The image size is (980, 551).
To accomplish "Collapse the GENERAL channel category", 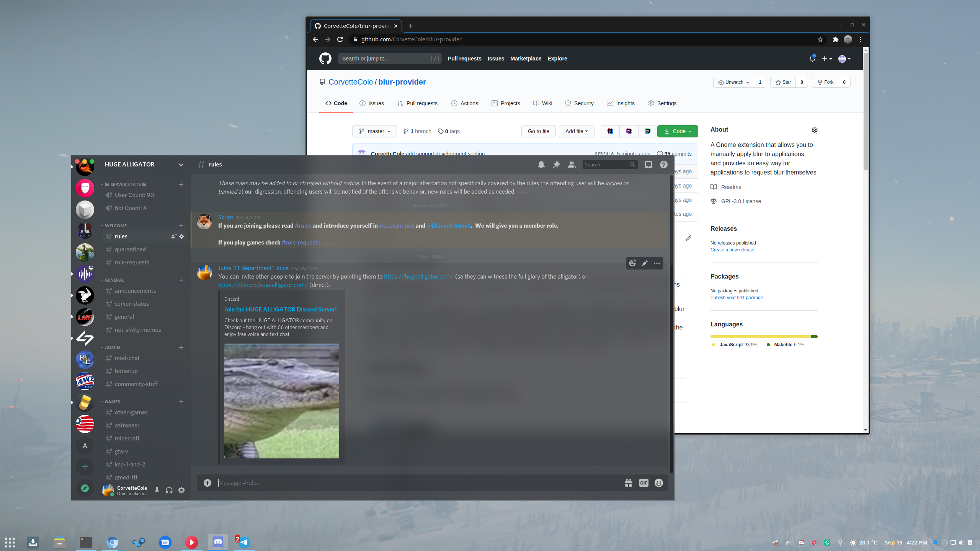I will pyautogui.click(x=114, y=280).
